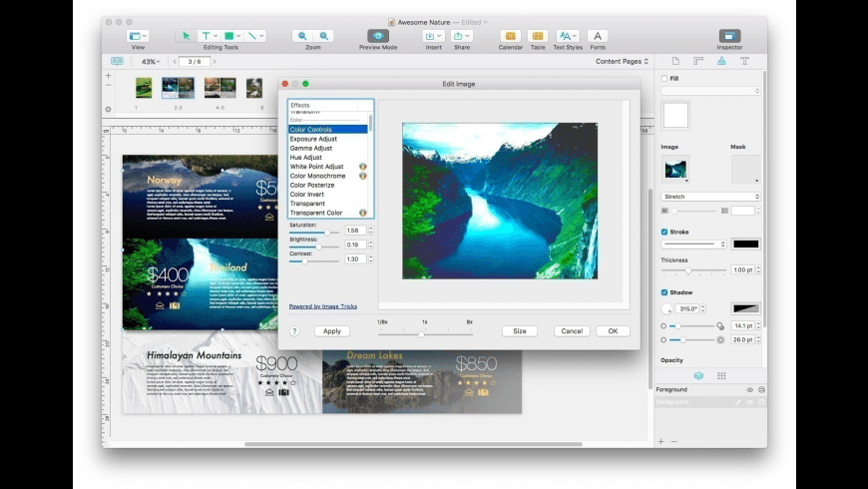The width and height of the screenshot is (868, 489).
Task: Toggle the page spread view icon
Action: (x=117, y=61)
